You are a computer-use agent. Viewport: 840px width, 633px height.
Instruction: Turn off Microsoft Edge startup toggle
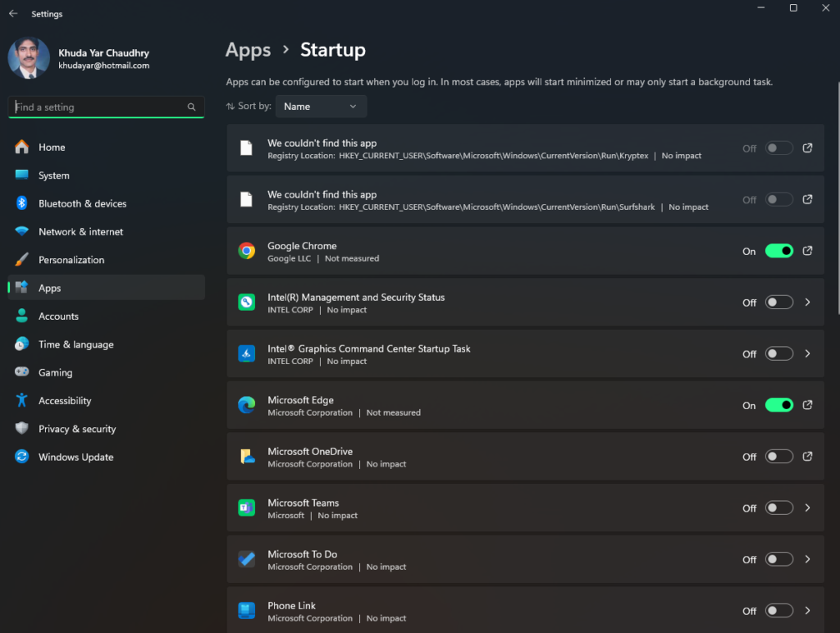[778, 405]
